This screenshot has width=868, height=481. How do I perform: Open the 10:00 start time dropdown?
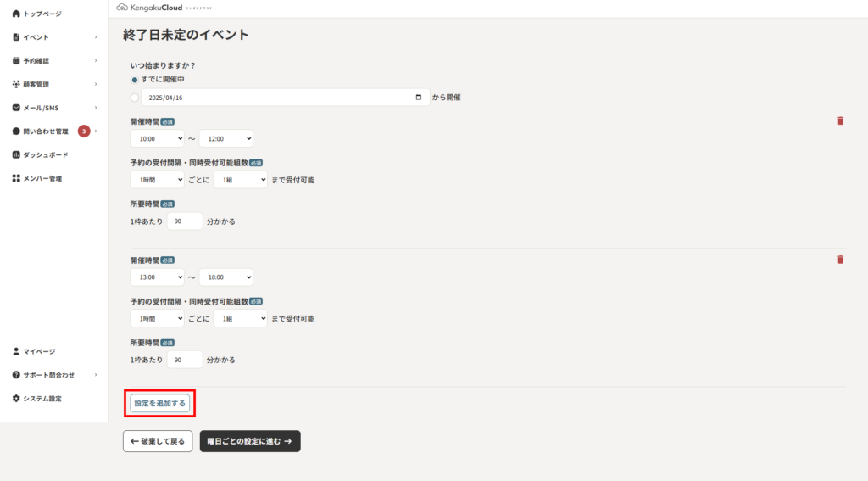pos(157,138)
